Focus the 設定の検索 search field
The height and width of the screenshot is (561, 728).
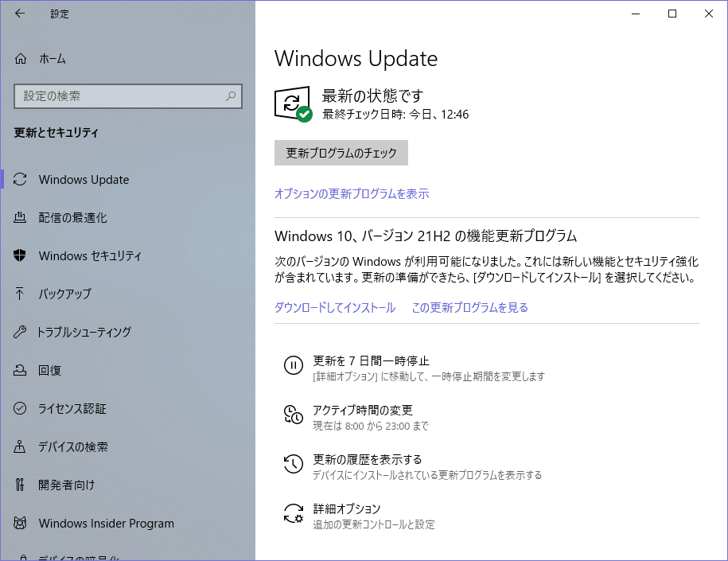pos(128,96)
